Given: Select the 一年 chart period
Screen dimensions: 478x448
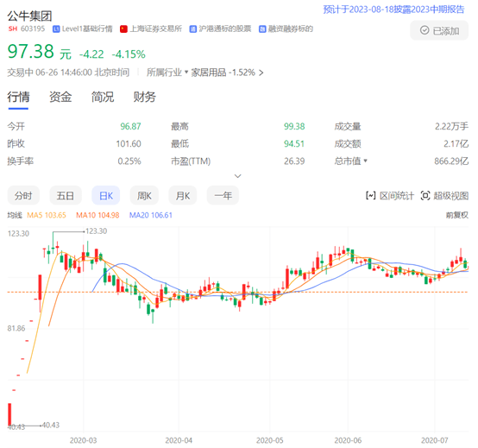Looking at the screenshot, I should point(223,195).
